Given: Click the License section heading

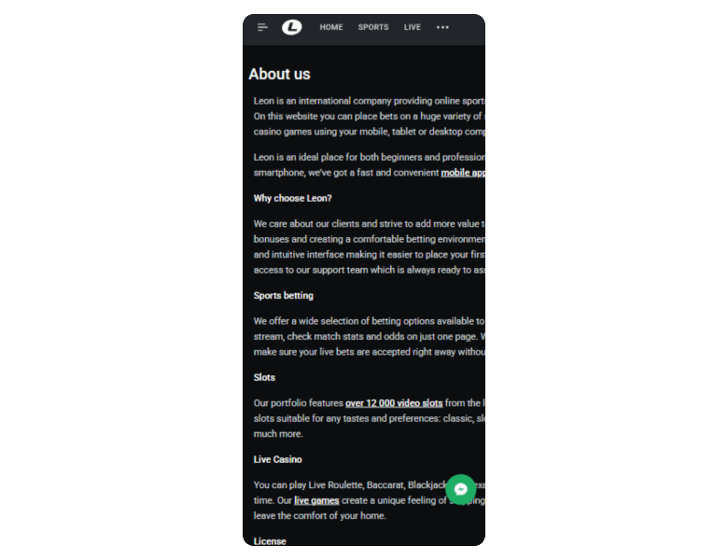Looking at the screenshot, I should (270, 541).
